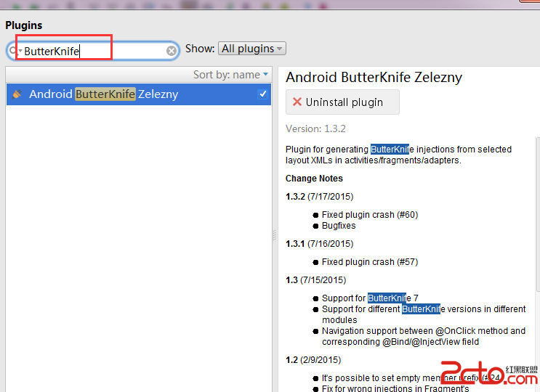Click the Change Notes heading

pos(314,179)
